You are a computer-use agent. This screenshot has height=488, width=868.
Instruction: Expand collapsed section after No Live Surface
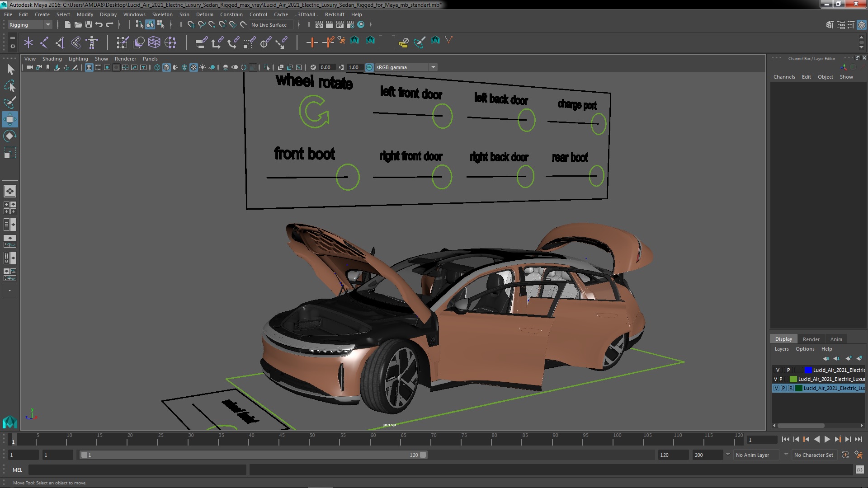point(298,24)
